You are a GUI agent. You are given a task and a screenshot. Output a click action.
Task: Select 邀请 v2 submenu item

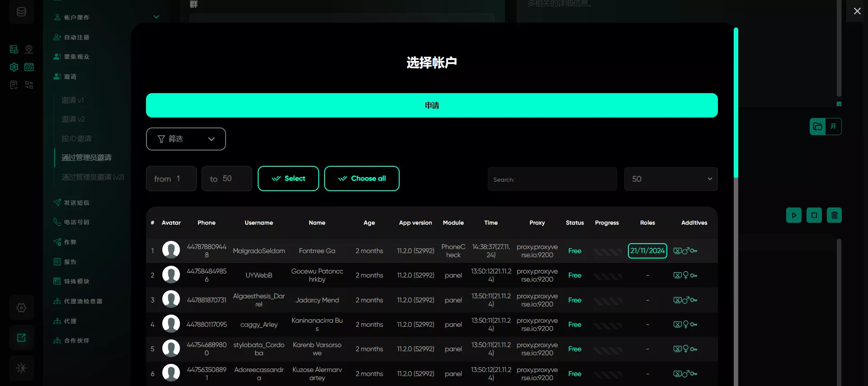point(73,119)
